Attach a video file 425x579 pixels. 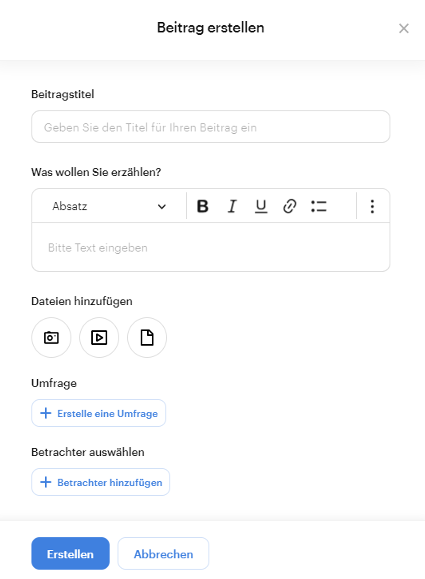click(x=99, y=338)
